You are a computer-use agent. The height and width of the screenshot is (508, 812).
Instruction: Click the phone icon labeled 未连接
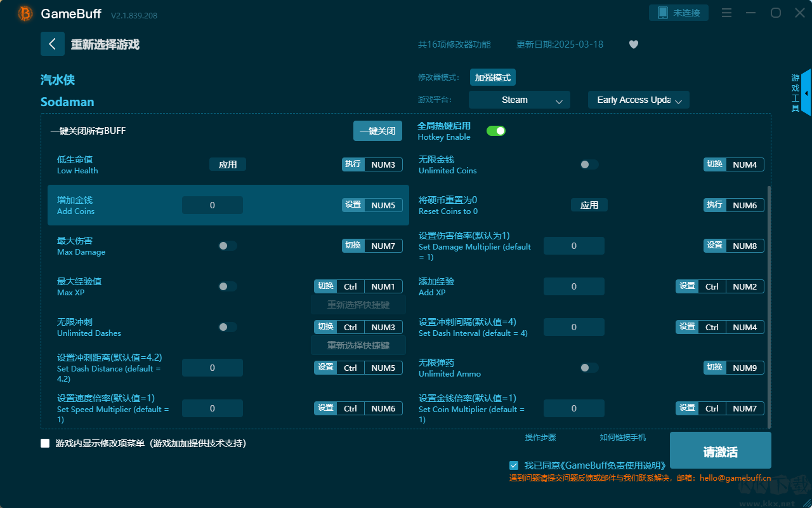[x=679, y=13]
